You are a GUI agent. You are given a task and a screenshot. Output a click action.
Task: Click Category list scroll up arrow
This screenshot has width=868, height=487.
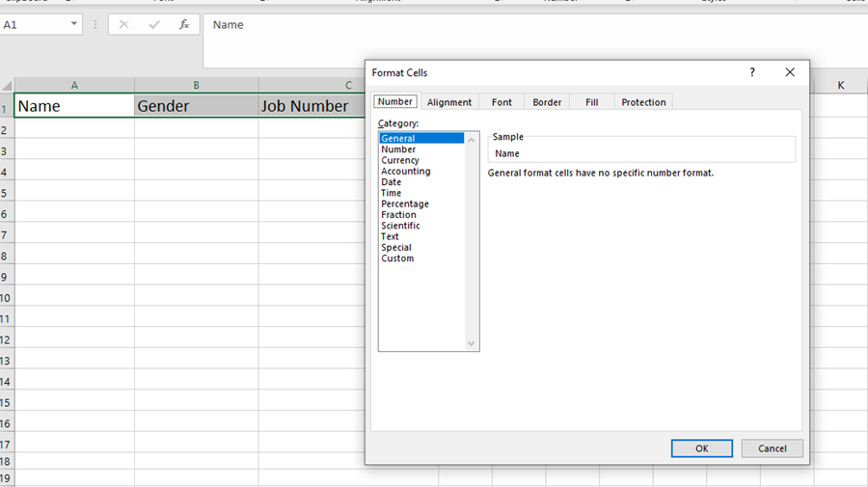click(x=471, y=140)
